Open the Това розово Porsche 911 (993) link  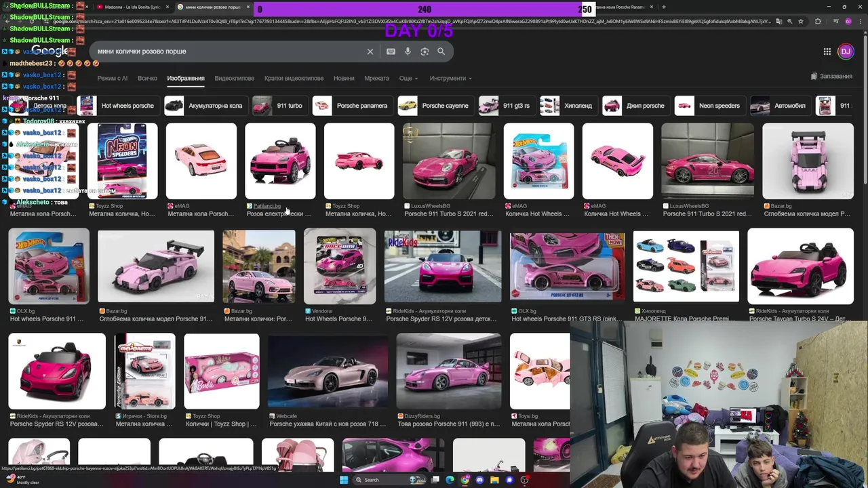[x=449, y=424]
